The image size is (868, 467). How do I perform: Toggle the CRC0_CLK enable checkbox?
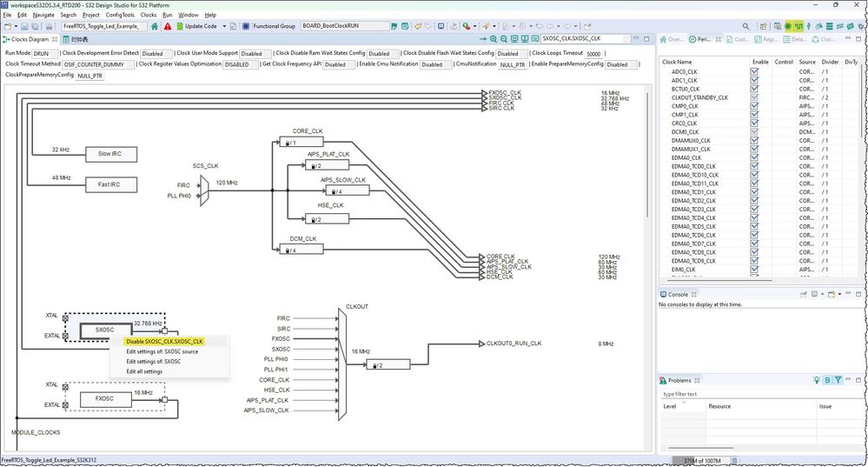(x=754, y=123)
